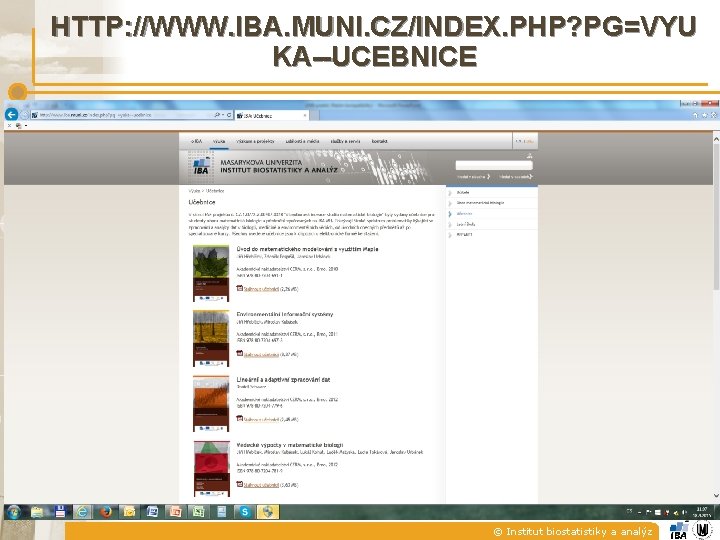Click the refresh icon in the address bar

(x=229, y=115)
